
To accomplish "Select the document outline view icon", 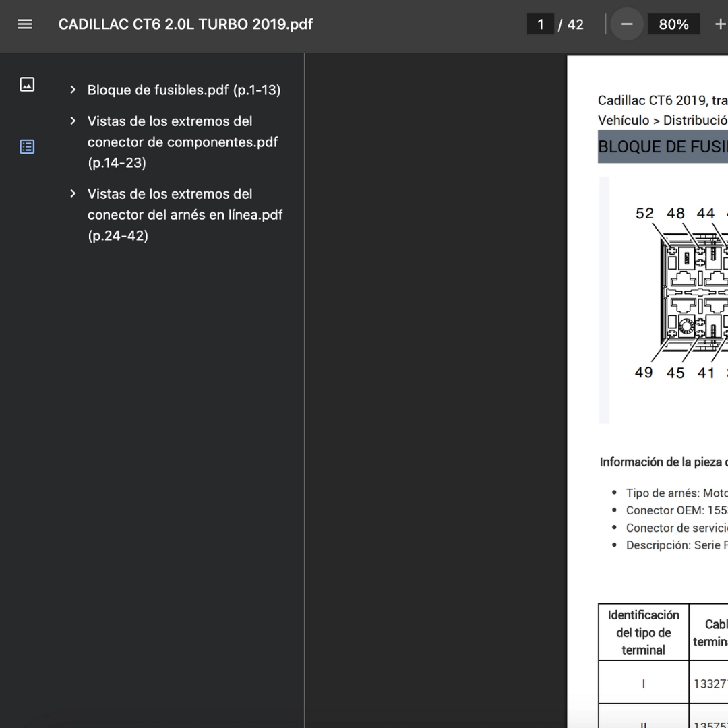I will pyautogui.click(x=27, y=147).
